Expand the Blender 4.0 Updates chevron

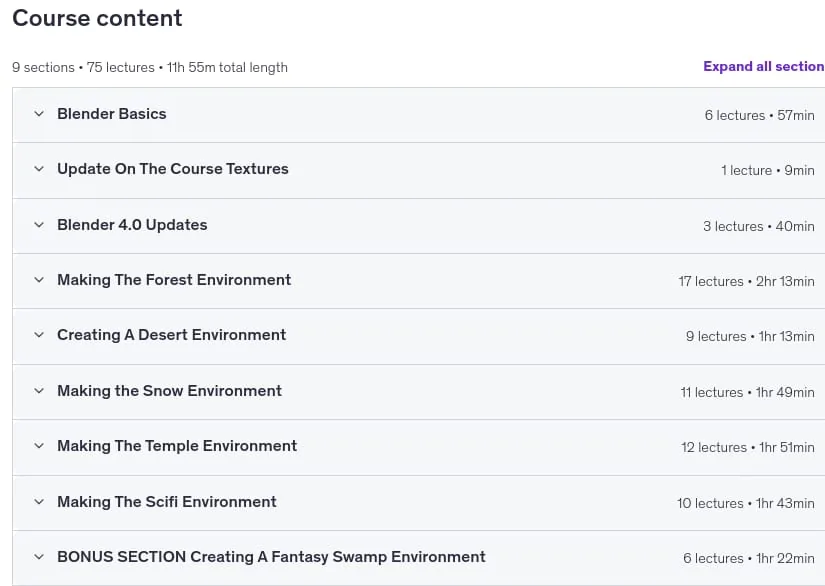tap(39, 225)
